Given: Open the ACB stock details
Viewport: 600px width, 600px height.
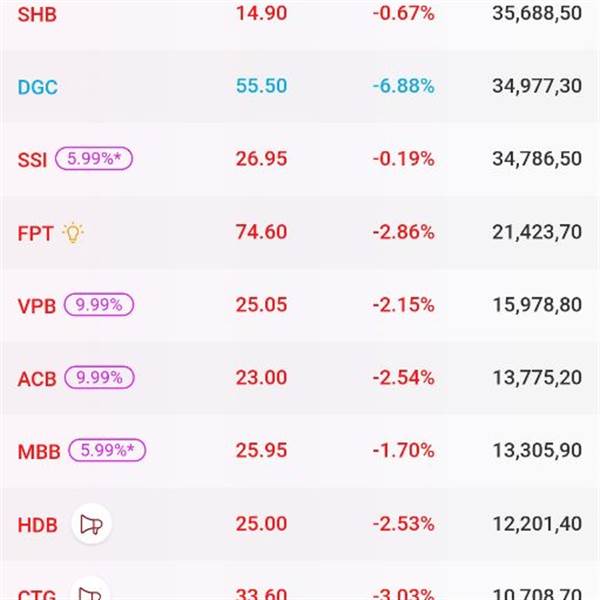Looking at the screenshot, I should 37,379.
